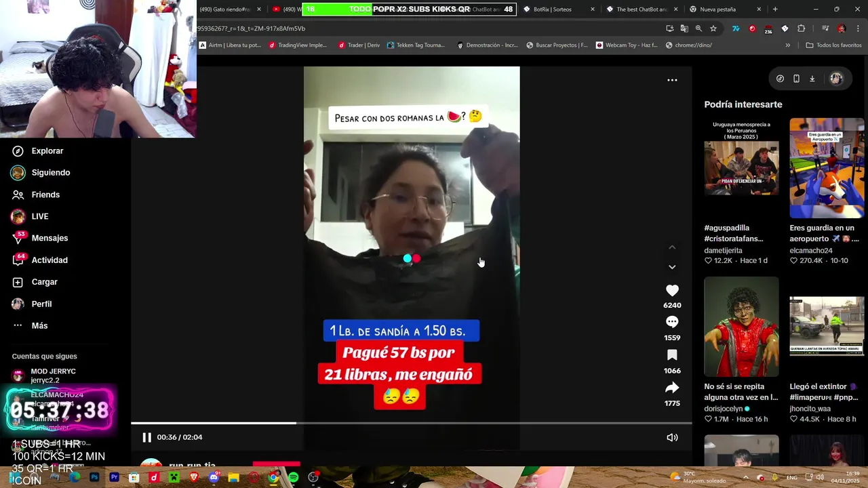
Task: Open the Uruguaya menosprecia video thumbnail
Action: coord(741,168)
